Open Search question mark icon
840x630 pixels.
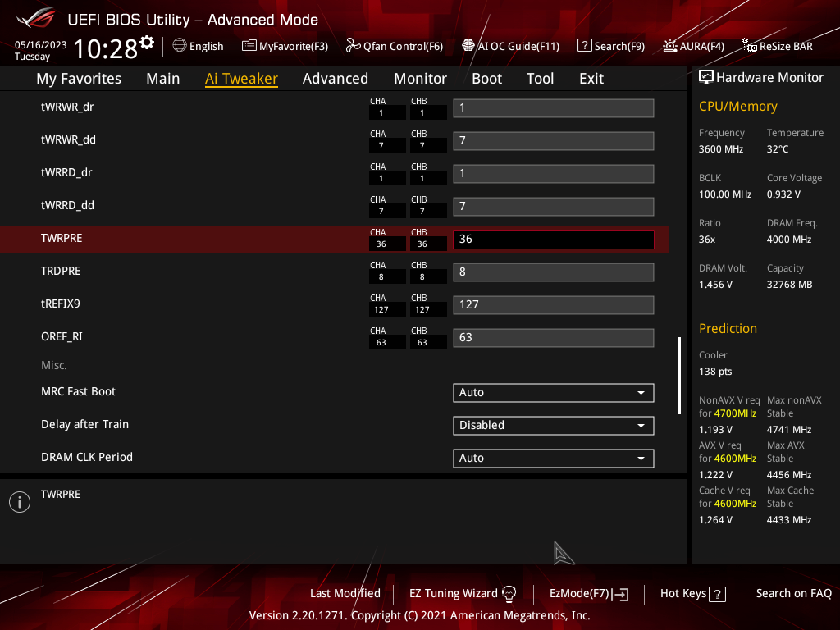coord(584,46)
